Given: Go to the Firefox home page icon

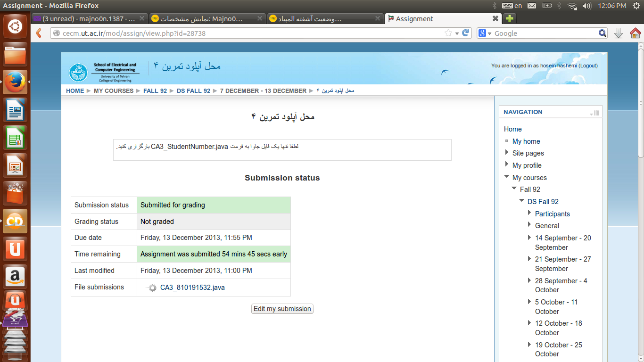Looking at the screenshot, I should (635, 33).
